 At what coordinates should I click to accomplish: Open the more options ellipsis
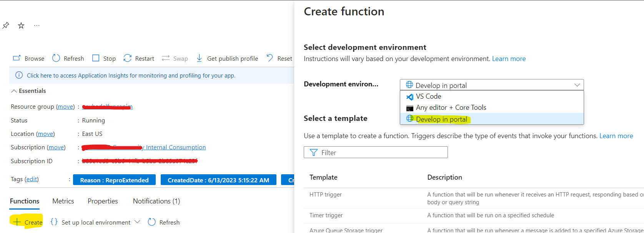[x=37, y=26]
